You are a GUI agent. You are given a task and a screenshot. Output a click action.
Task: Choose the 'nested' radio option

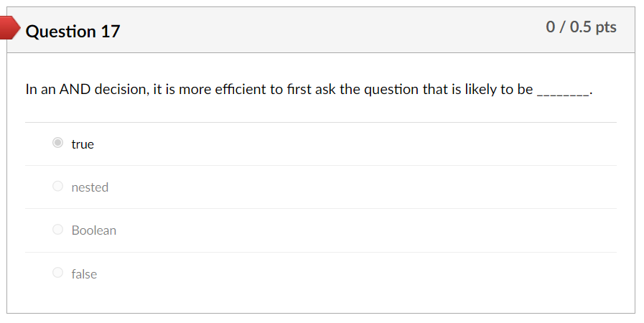click(x=58, y=186)
